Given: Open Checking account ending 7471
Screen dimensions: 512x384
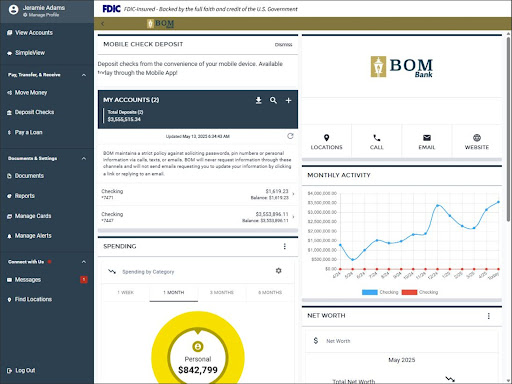Looking at the screenshot, I should 198,194.
